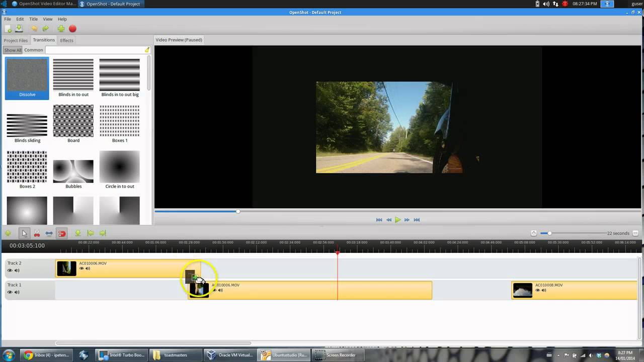Click the skip to start button
644x362 pixels.
tap(379, 220)
